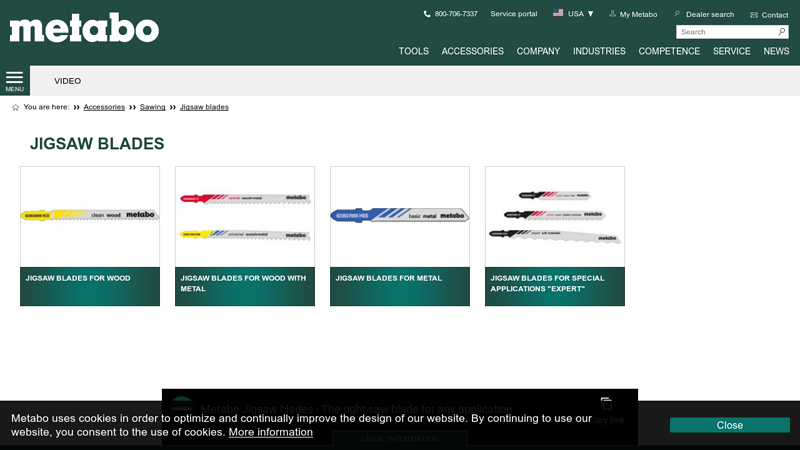Open the TOOLS menu
Image resolution: width=800 pixels, height=450 pixels.
pyautogui.click(x=413, y=51)
